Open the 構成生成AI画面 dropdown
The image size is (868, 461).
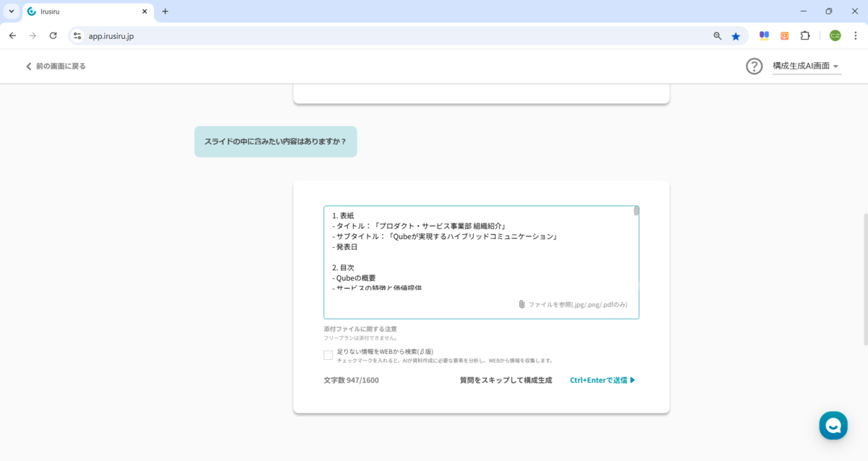coord(806,66)
